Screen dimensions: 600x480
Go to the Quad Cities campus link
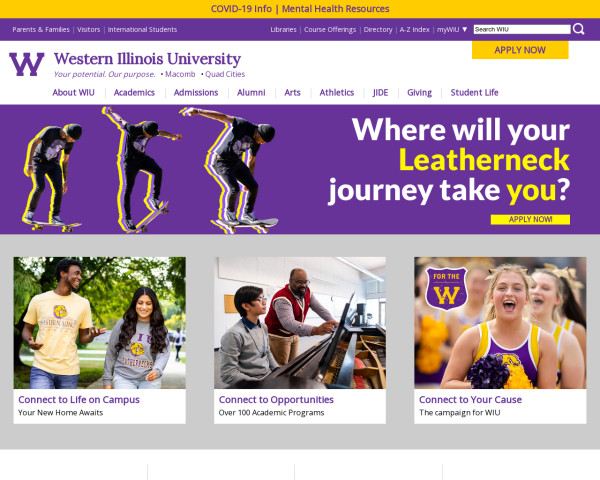tap(225, 74)
